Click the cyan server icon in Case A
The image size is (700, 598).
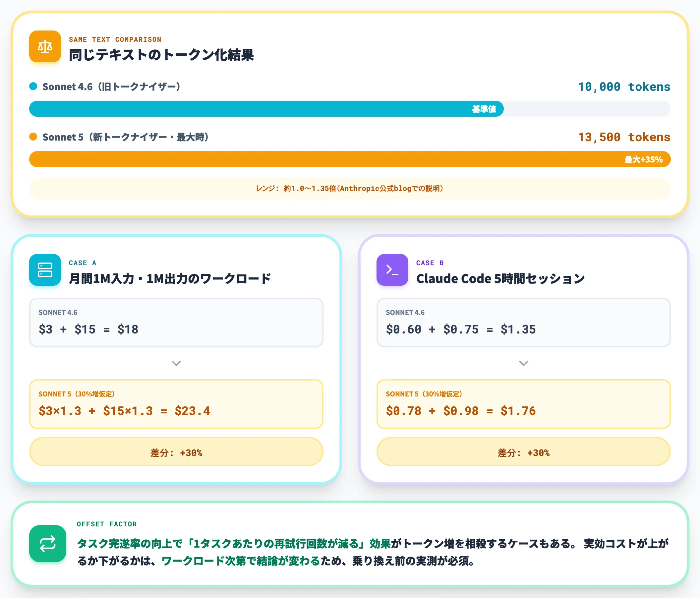(x=45, y=269)
